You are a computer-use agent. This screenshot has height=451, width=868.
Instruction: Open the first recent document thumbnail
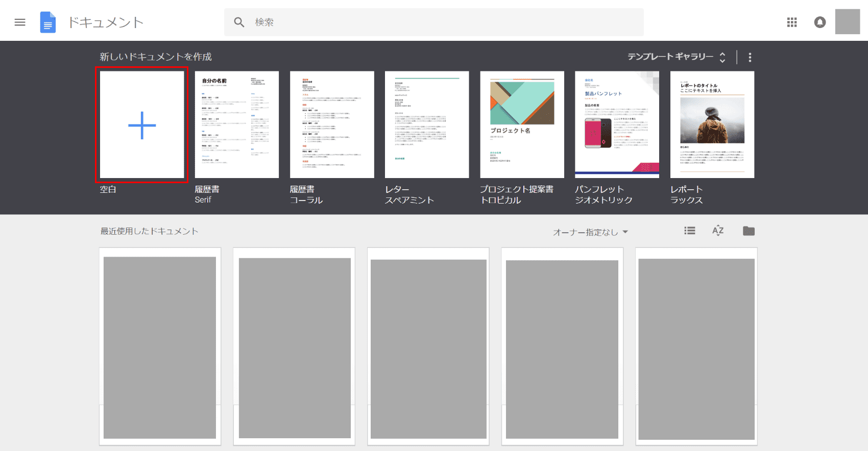(160, 346)
